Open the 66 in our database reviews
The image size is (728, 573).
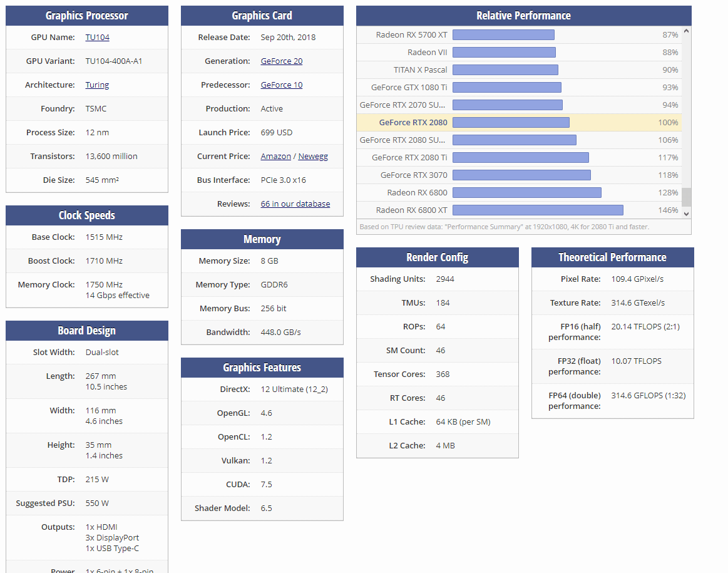tap(295, 204)
